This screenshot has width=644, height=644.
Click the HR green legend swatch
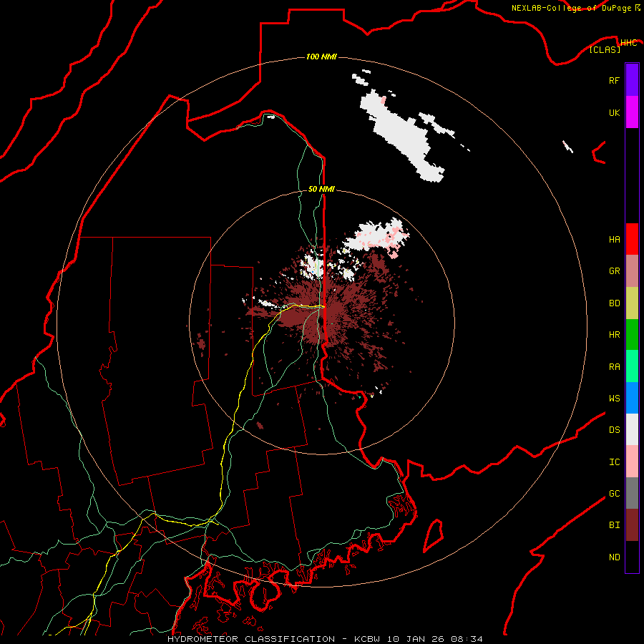tap(632, 335)
